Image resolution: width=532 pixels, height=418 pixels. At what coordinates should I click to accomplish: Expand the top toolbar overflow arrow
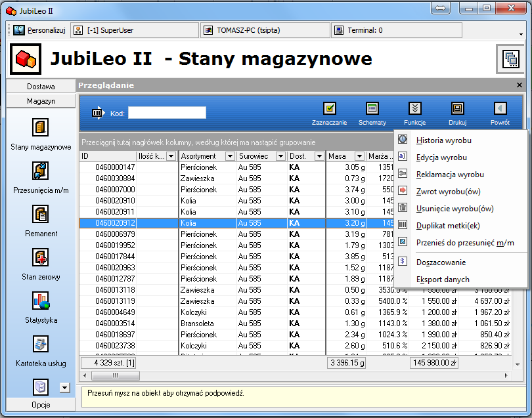click(x=521, y=34)
